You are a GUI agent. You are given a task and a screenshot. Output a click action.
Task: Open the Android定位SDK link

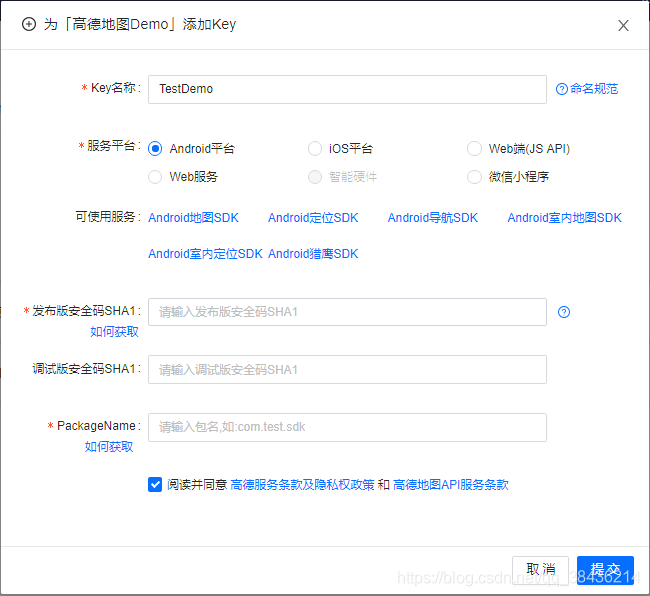(313, 218)
